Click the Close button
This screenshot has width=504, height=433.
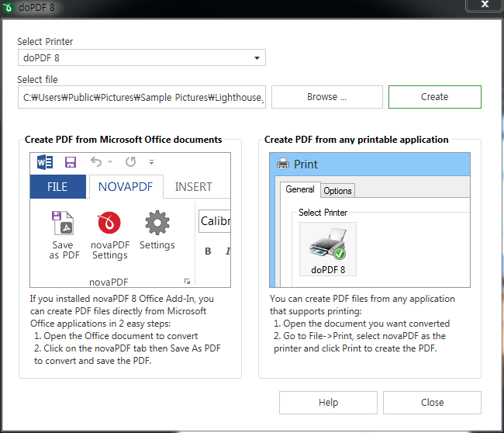432,403
